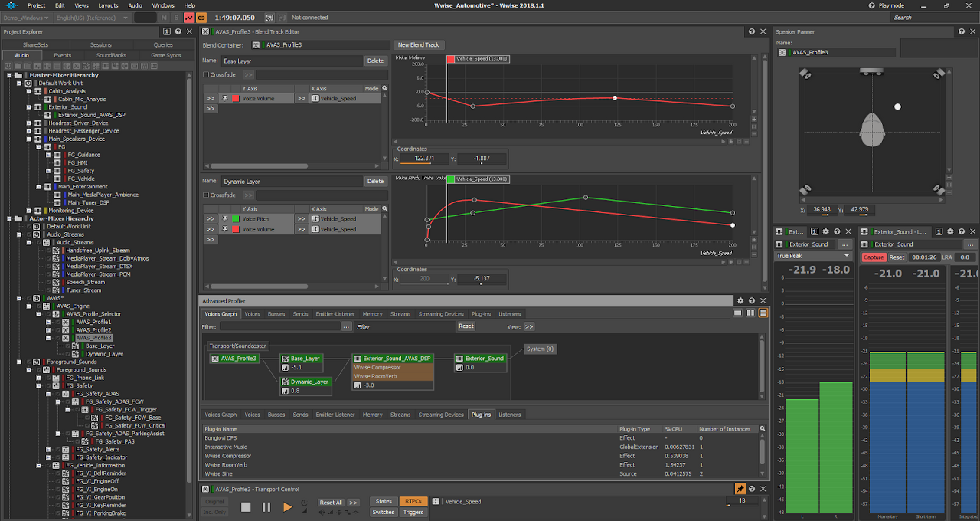This screenshot has height=521, width=980.
Task: Click search icon in Base Layer axis table
Action: (x=384, y=89)
